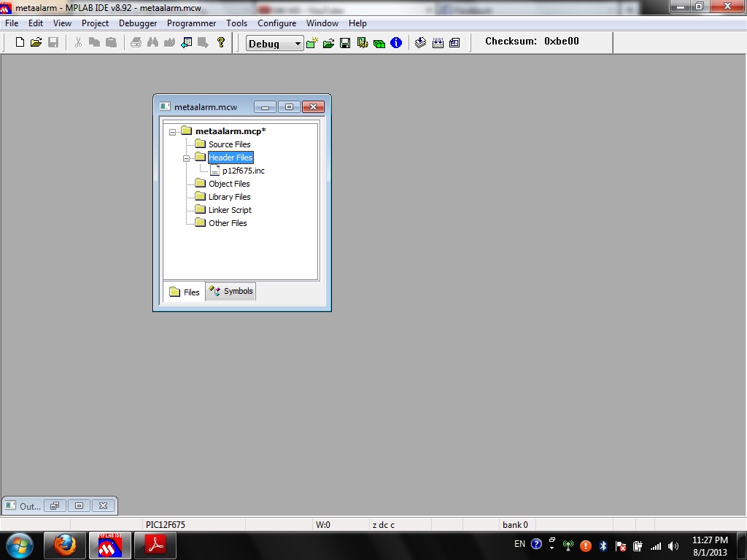Click 'bank 0' in the status bar
The width and height of the screenshot is (747, 560).
[x=515, y=525]
